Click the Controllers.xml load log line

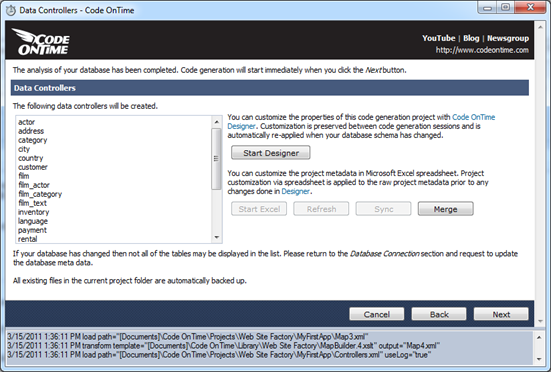[219, 355]
